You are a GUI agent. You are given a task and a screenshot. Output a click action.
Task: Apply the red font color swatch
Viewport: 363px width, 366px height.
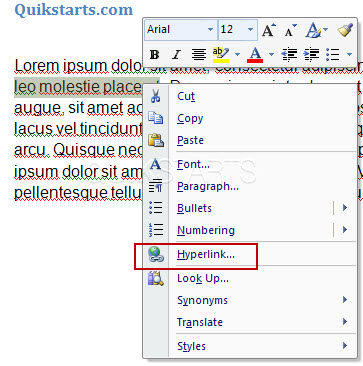pos(255,54)
